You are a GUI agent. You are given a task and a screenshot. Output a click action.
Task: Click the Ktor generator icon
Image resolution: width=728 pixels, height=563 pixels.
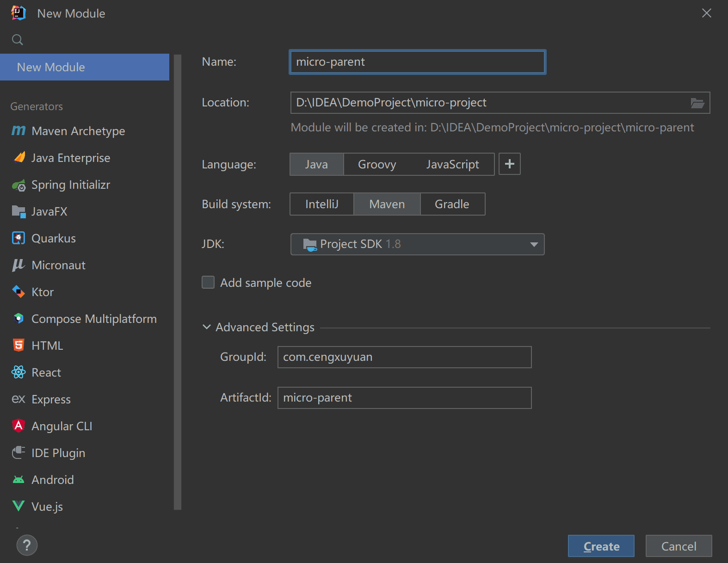[x=19, y=292]
